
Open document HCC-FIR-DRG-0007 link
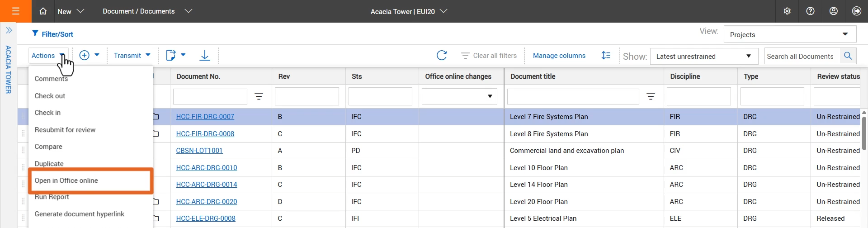(205, 117)
